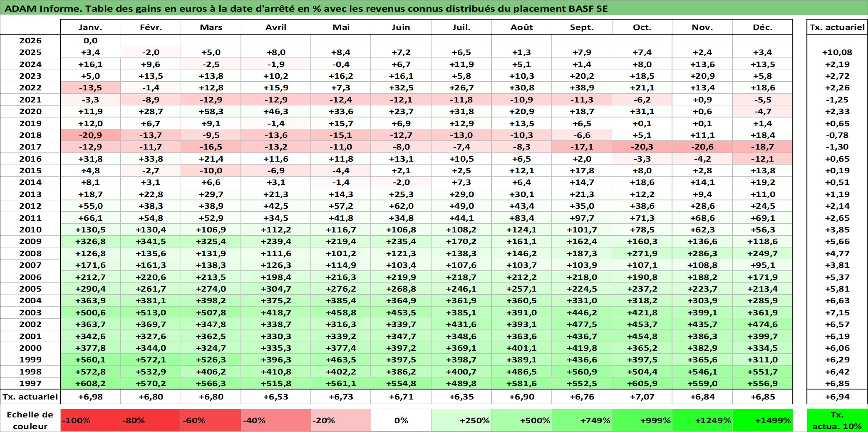This screenshot has width=868, height=432.
Task: Select the '+6,94' overall actuarial rate cell
Action: (837, 397)
